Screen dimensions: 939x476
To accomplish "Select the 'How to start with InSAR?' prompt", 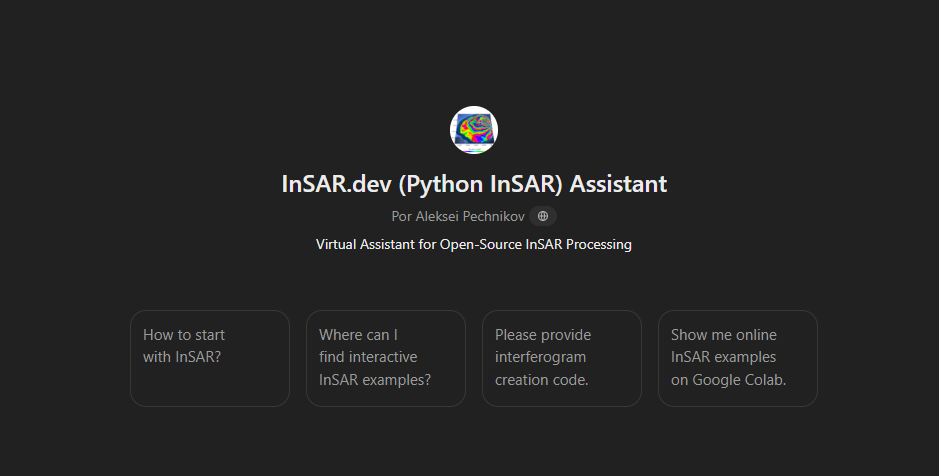I will [210, 358].
